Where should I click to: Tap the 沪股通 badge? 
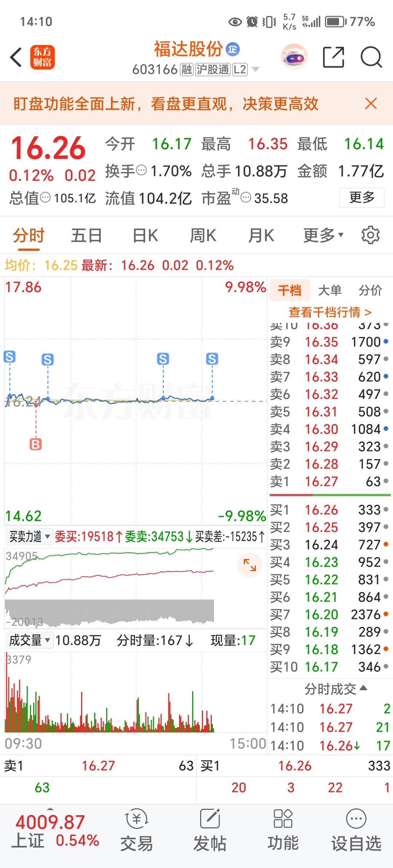pos(213,69)
